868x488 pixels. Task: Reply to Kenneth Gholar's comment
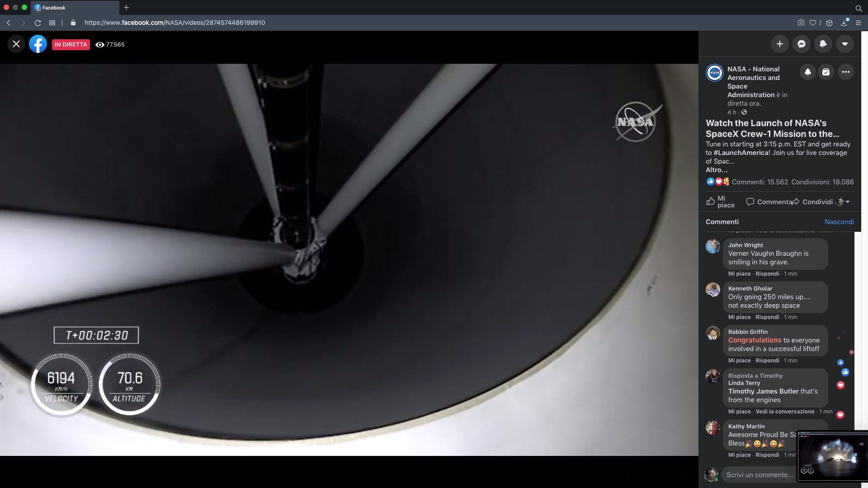point(767,317)
